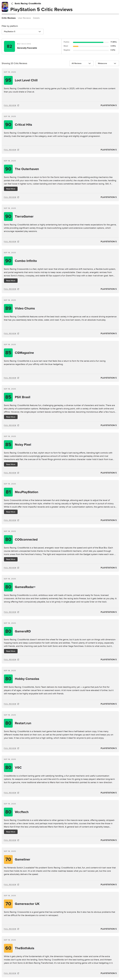The height and width of the screenshot is (980, 120).
Task: Open the Sonic Racing game cover thumbnail
Action: tap(5, 6)
